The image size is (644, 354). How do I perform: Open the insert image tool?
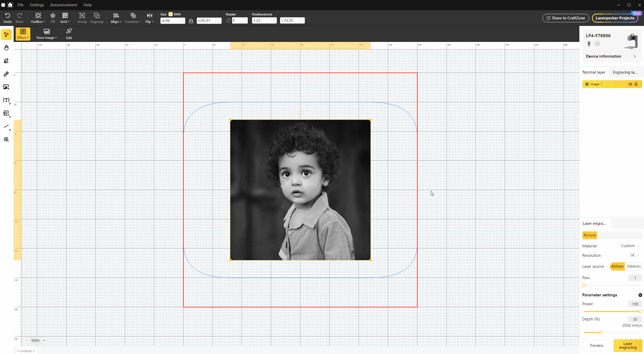point(6,87)
